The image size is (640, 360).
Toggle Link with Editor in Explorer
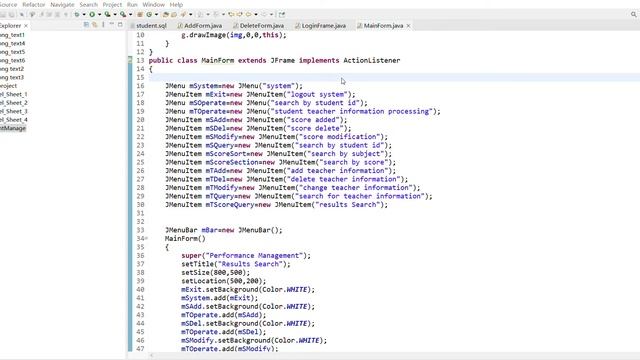coord(95,25)
